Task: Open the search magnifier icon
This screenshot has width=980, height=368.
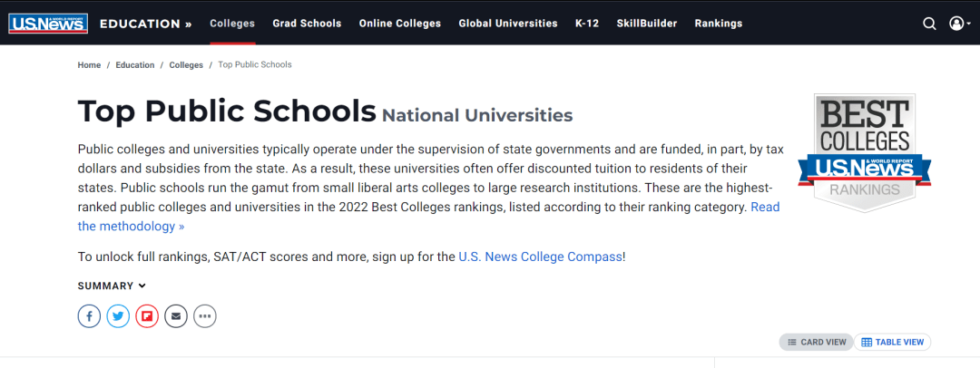Action: click(929, 24)
